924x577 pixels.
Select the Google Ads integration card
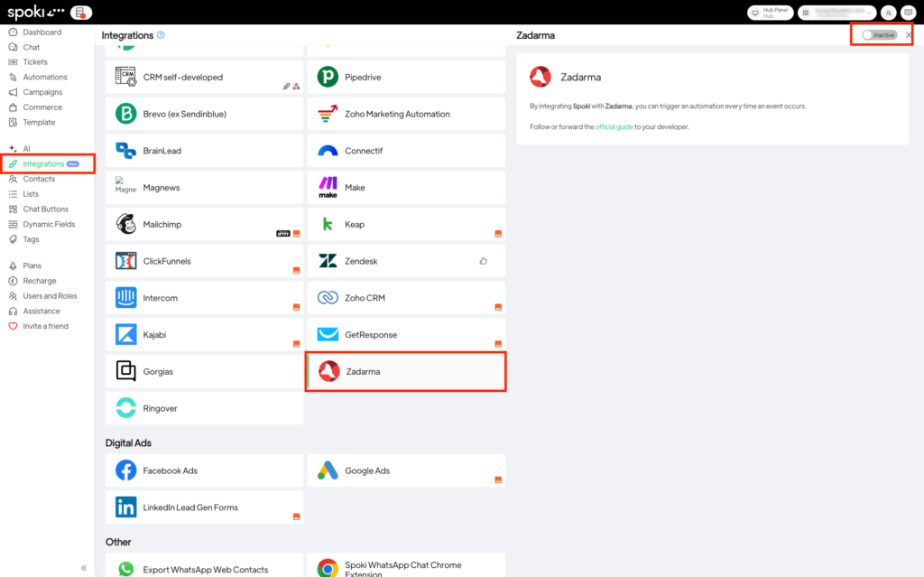click(x=405, y=470)
